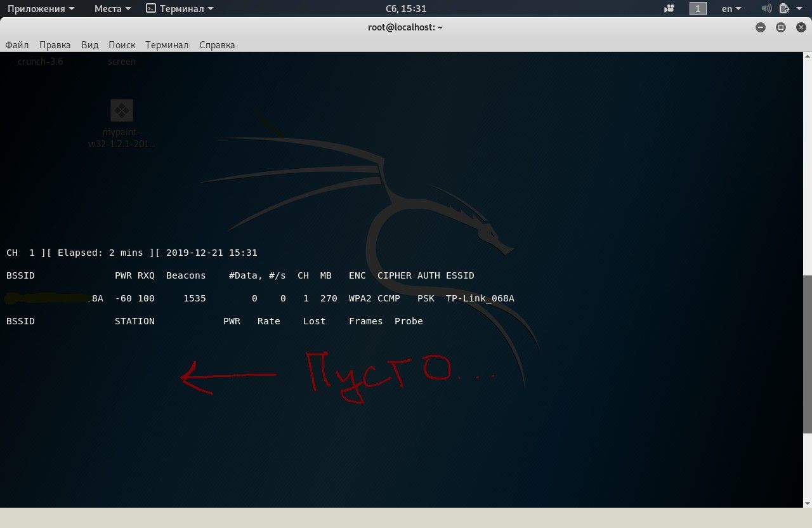This screenshot has width=812, height=528.
Task: Click the clock showing Сб, 15:31
Action: click(x=406, y=8)
